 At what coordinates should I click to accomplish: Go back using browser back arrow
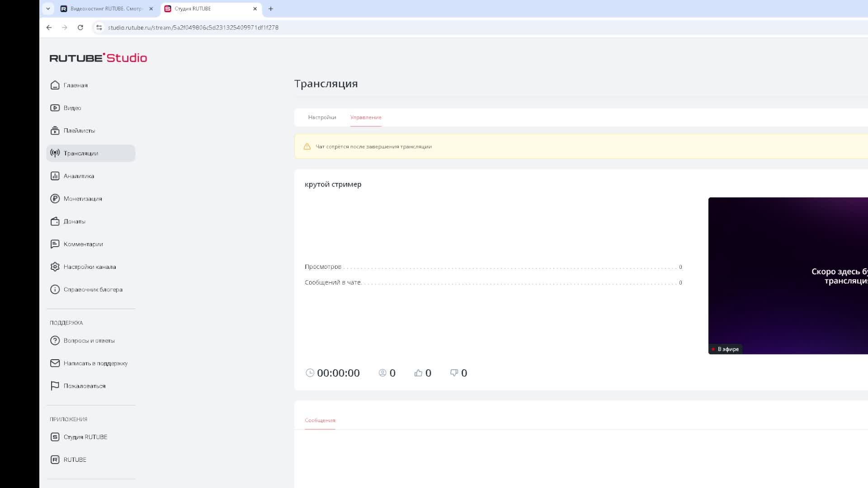(49, 28)
